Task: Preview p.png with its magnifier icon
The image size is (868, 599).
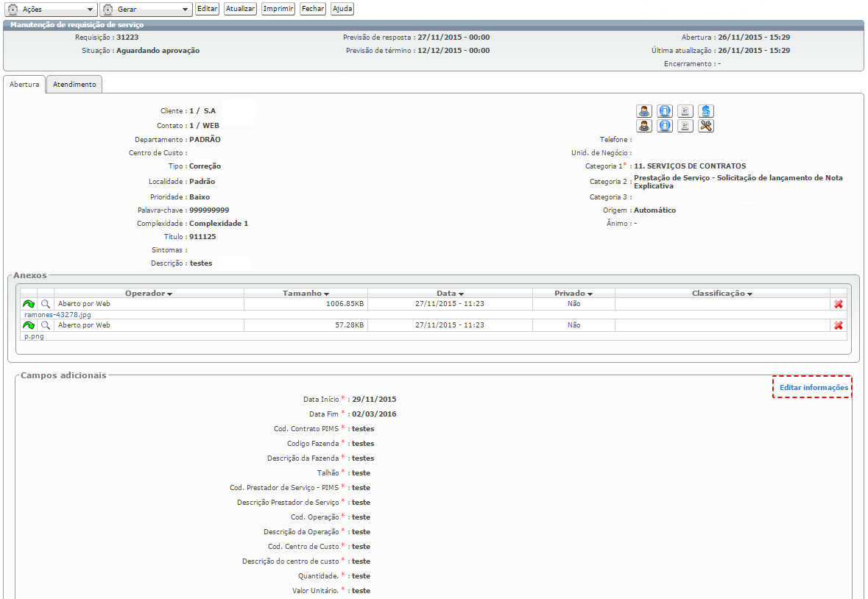Action: 46,325
